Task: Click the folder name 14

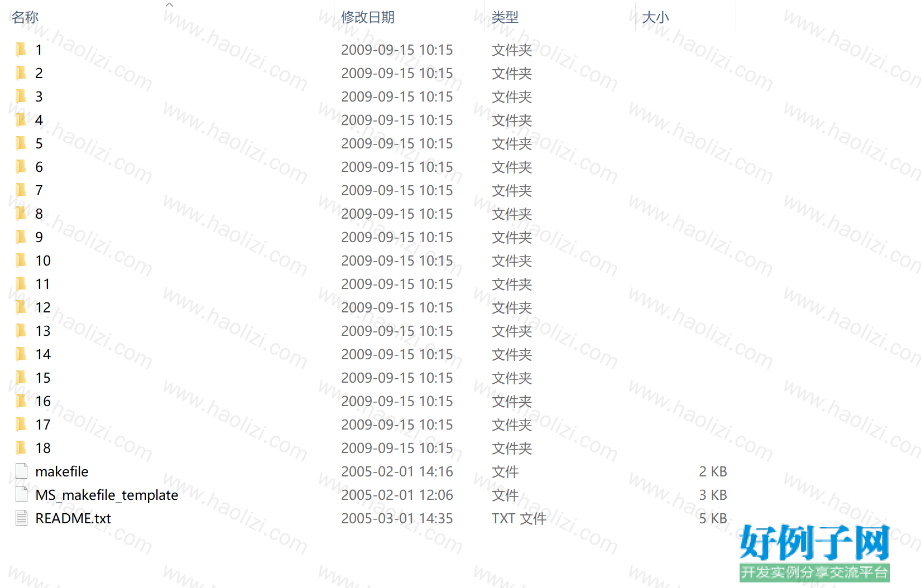Action: click(43, 354)
